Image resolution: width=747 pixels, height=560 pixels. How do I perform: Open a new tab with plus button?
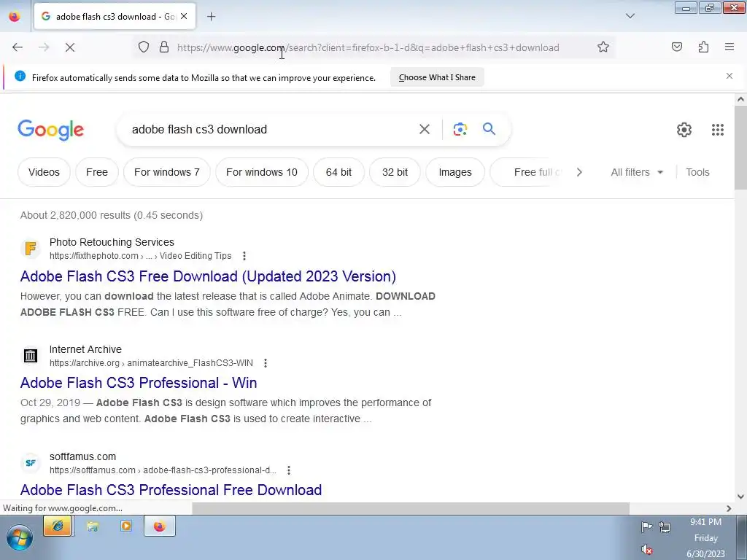(211, 17)
